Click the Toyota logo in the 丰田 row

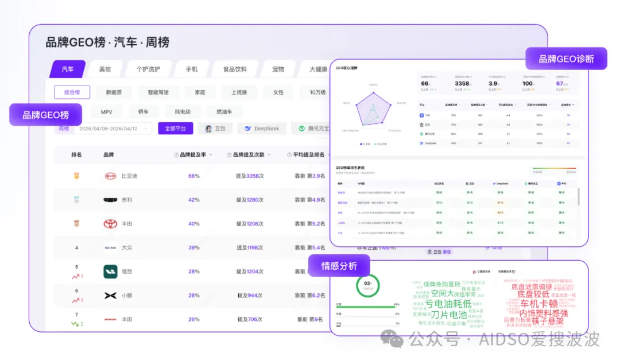coord(110,224)
